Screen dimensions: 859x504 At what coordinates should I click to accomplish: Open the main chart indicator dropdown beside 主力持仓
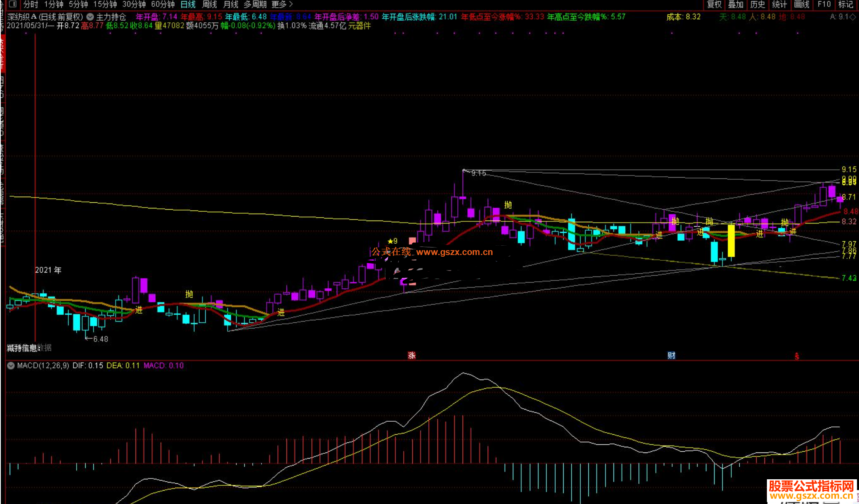tap(90, 17)
